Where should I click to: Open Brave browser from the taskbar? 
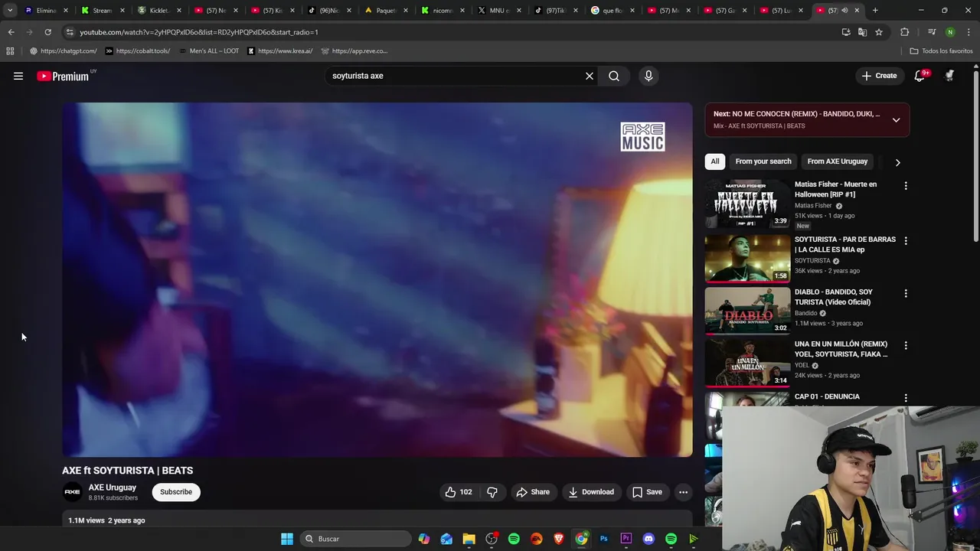(x=559, y=539)
